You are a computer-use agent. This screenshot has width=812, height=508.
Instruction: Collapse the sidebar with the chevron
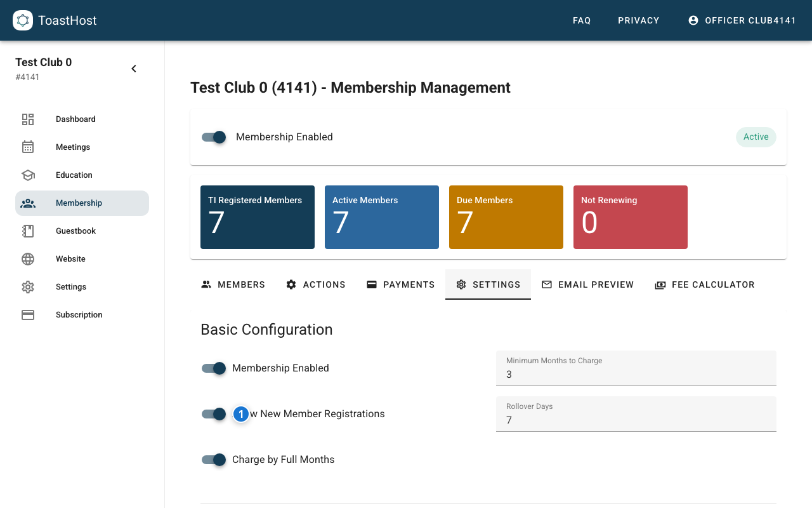click(134, 69)
